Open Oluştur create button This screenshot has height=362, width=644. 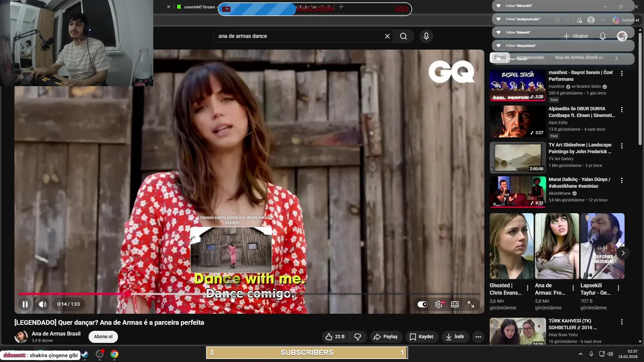point(576,36)
